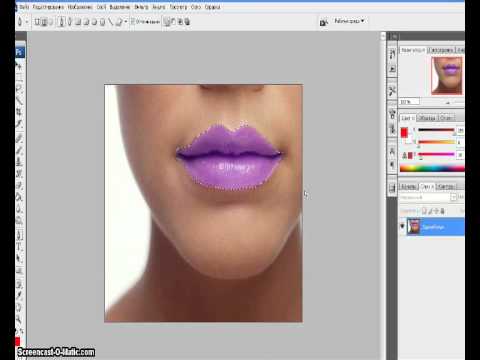Select the Slice tool
Screen dimensions: 480x360
coord(19,124)
